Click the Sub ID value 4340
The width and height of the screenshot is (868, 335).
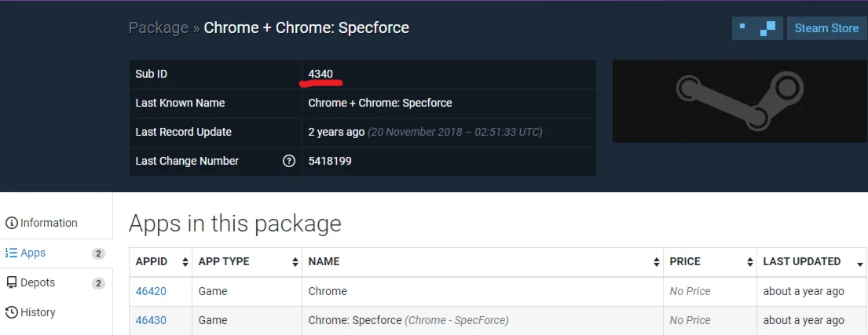[x=320, y=74]
